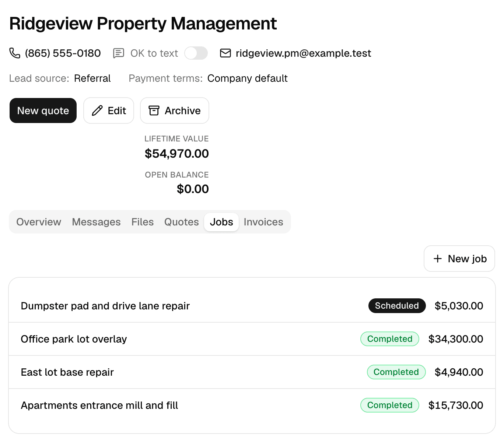Image resolution: width=504 pixels, height=442 pixels.
Task: Click the Completed badge for Office park lot overlay
Action: [x=390, y=339]
